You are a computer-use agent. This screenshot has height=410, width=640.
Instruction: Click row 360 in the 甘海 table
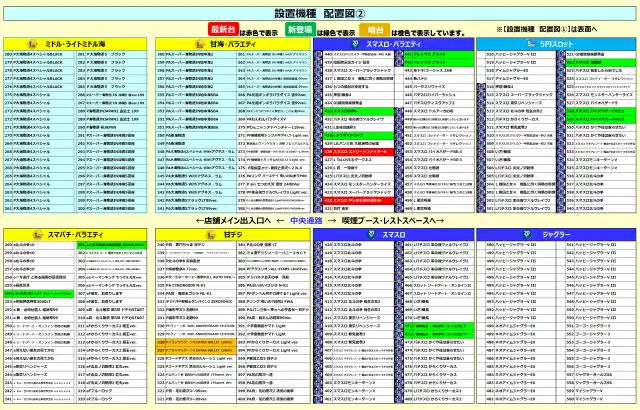coord(196,54)
